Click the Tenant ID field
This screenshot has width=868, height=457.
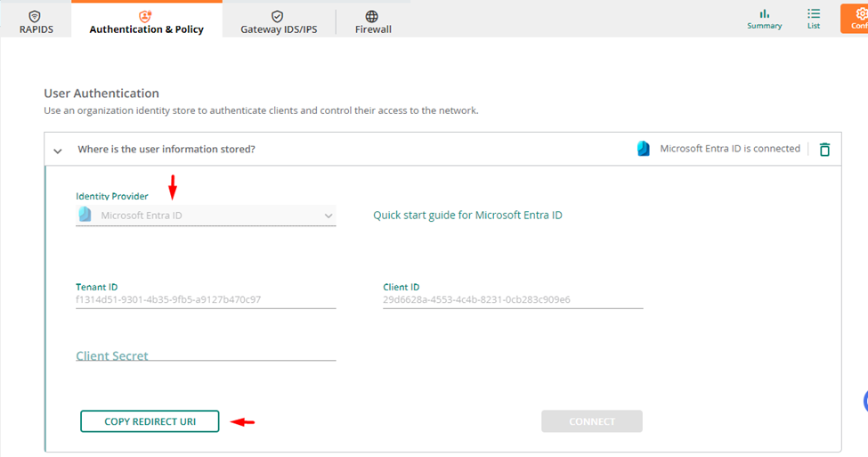coord(206,299)
